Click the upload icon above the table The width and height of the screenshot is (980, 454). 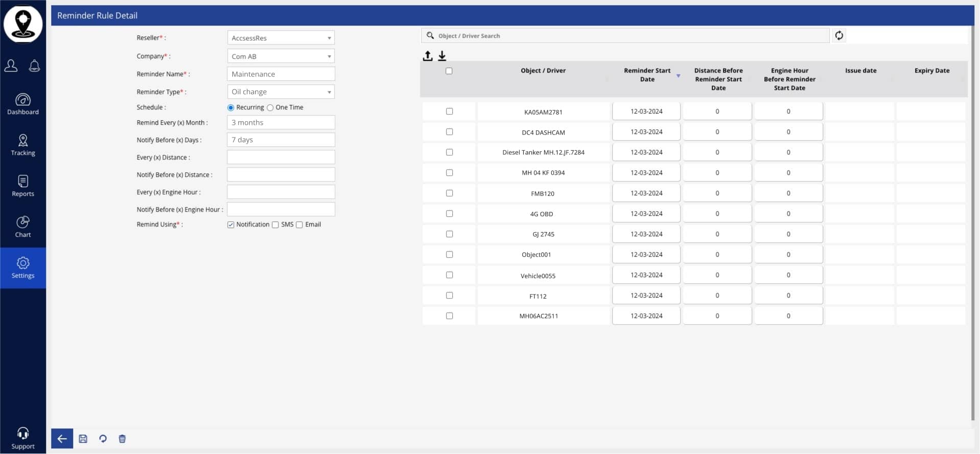click(x=428, y=56)
